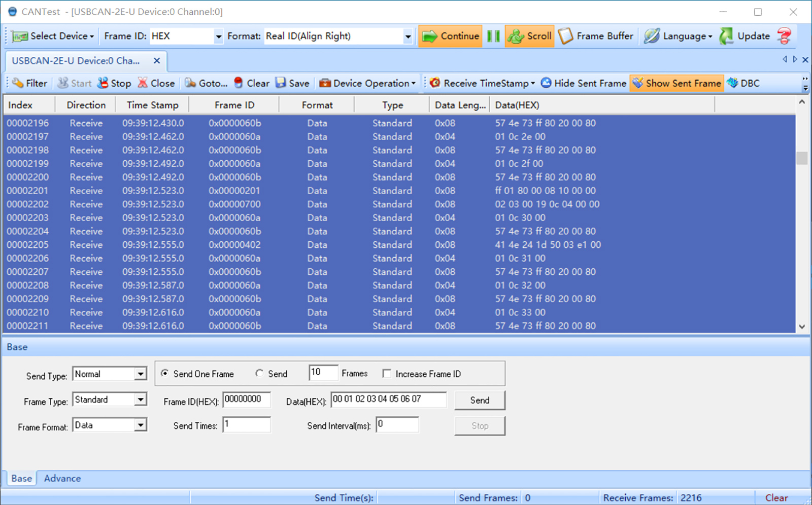This screenshot has width=812, height=505.
Task: Stop capture with the Stop icon
Action: (103, 83)
